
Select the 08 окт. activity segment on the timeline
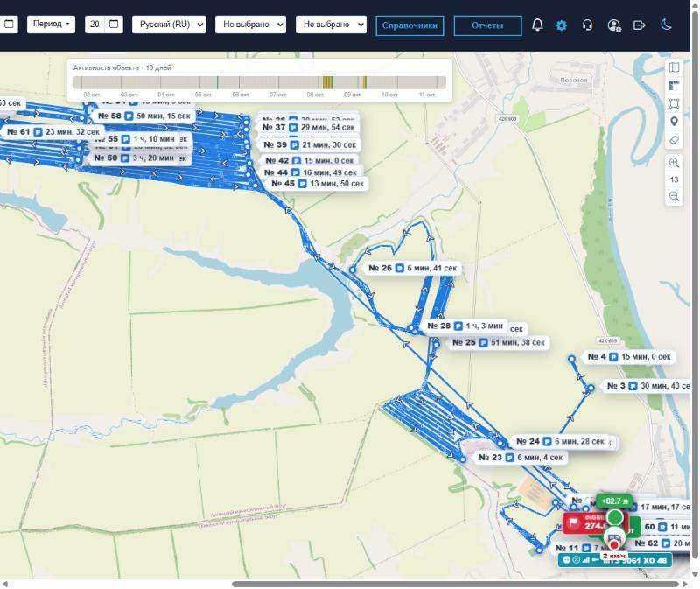point(327,82)
